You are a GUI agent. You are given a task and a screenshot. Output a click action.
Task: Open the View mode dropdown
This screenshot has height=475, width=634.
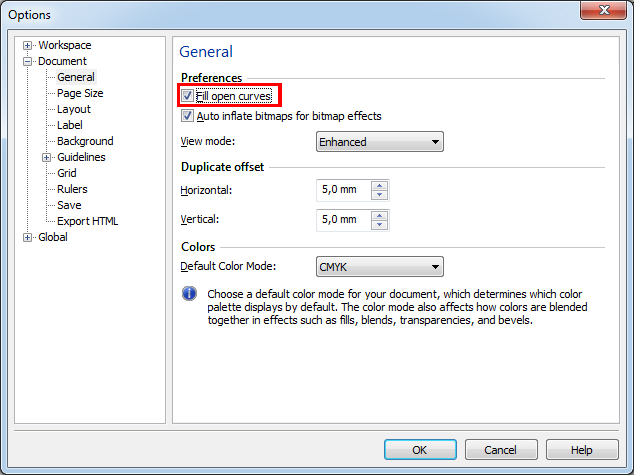coord(380,142)
